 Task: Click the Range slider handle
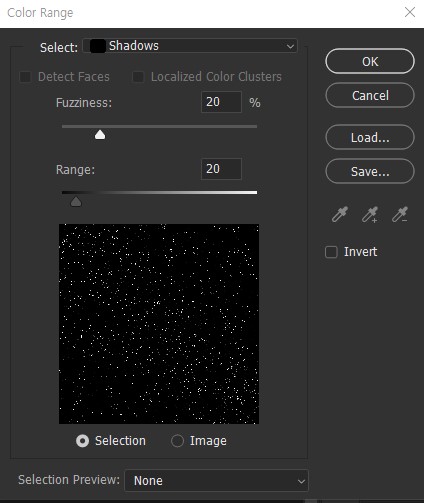click(x=76, y=202)
